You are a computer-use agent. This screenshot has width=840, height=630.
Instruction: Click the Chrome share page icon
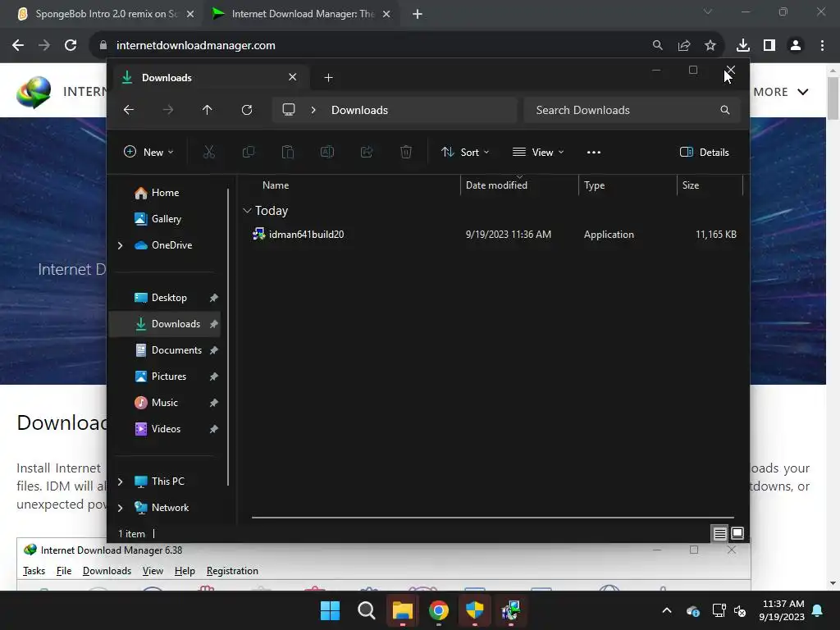pyautogui.click(x=684, y=46)
